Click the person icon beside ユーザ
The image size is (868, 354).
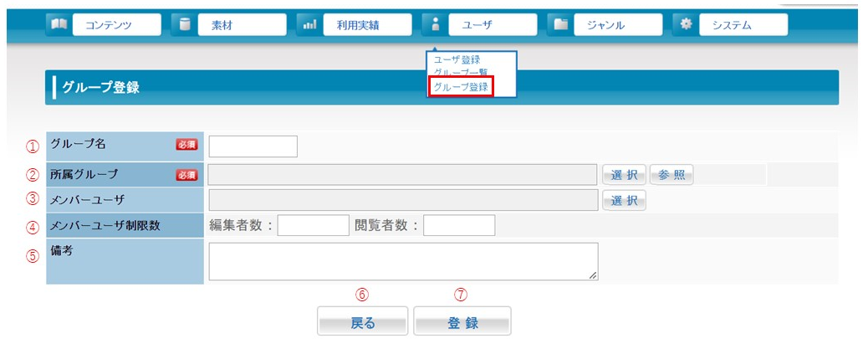coord(435,25)
